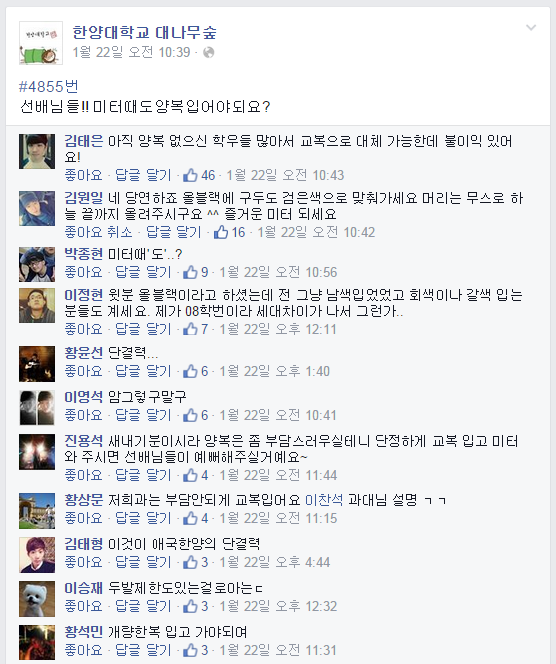This screenshot has width=556, height=664.
Task: Like 박종현's comment with 좋아요
Action: pyautogui.click(x=83, y=272)
